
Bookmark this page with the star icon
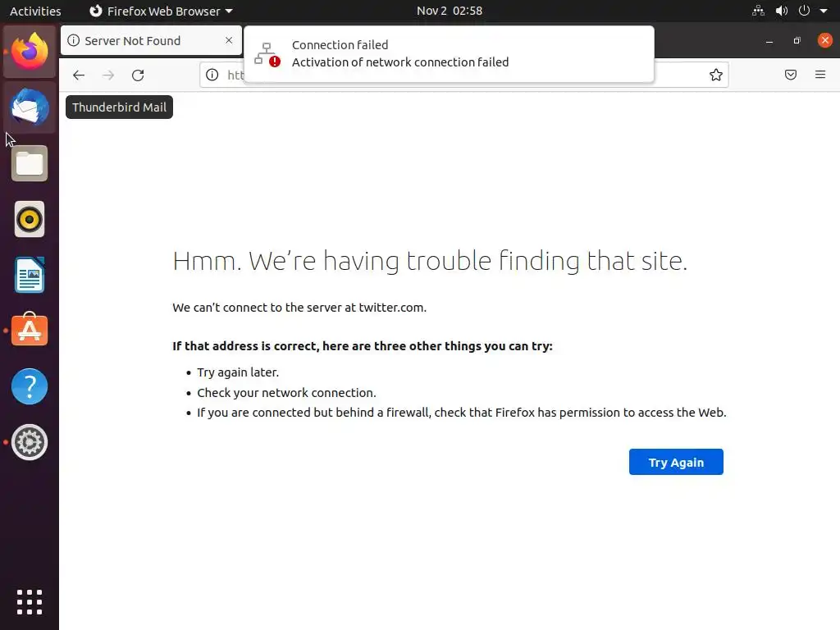coord(715,75)
